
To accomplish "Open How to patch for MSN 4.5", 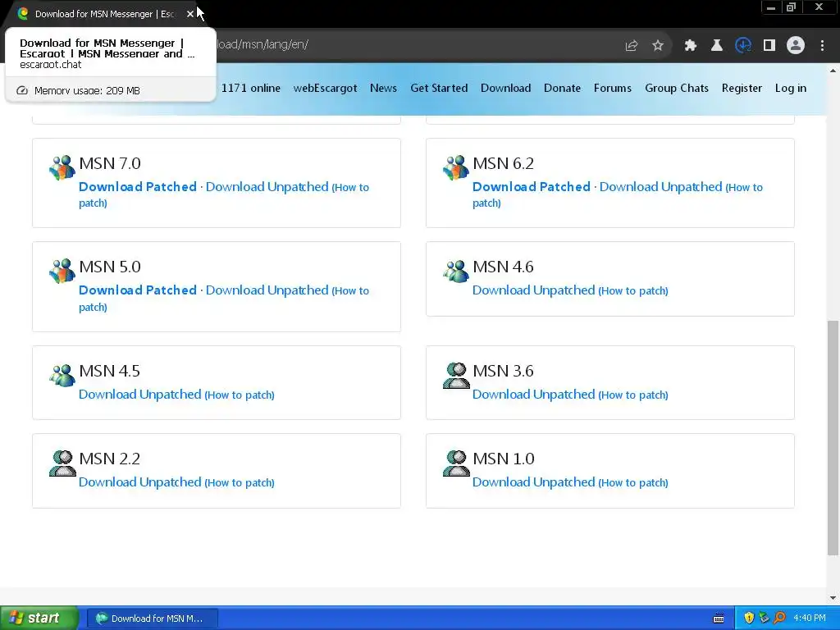I will [x=240, y=395].
